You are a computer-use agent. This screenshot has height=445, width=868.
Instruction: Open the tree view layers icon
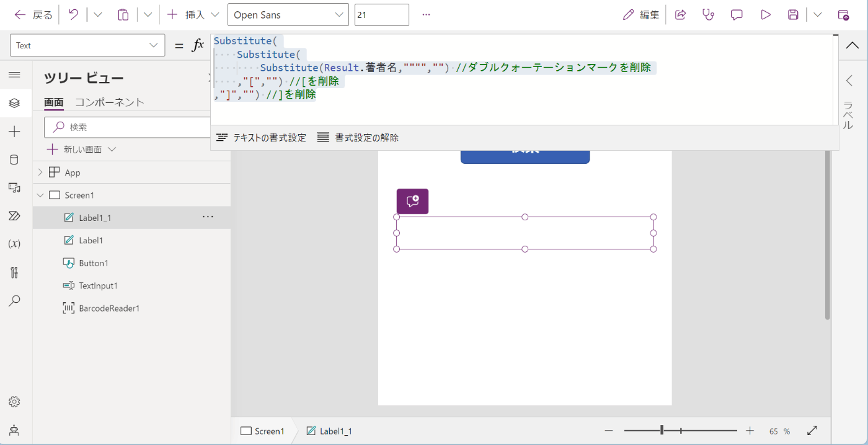14,103
